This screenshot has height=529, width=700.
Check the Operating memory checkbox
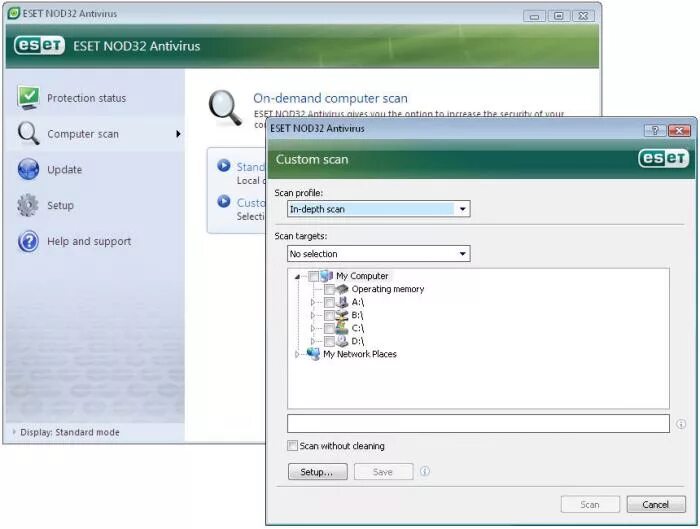pyautogui.click(x=329, y=289)
